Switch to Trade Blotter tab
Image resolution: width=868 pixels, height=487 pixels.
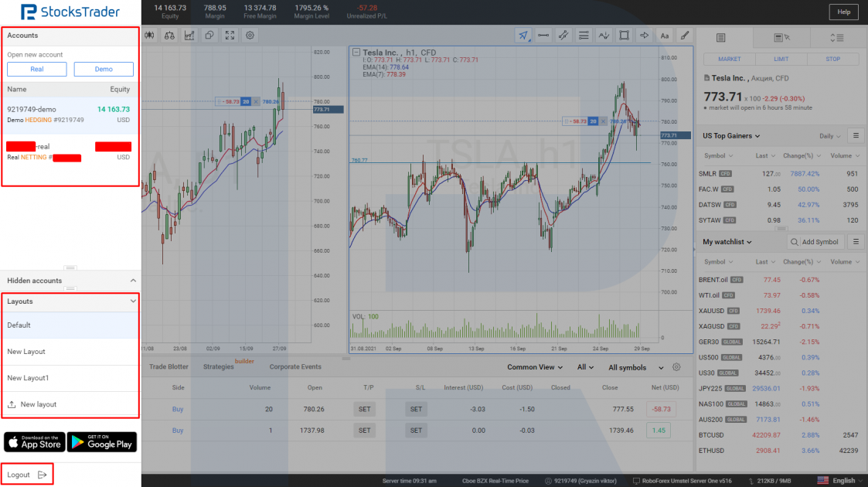tap(168, 367)
